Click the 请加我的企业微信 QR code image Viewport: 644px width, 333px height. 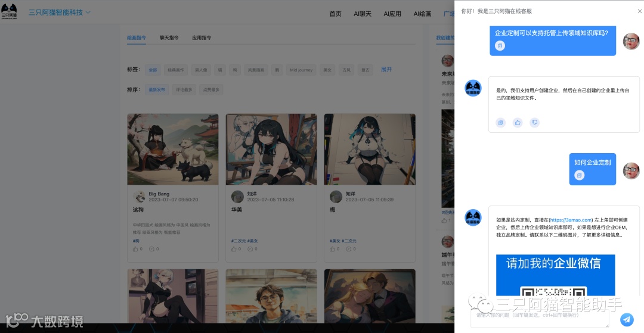tap(555, 275)
